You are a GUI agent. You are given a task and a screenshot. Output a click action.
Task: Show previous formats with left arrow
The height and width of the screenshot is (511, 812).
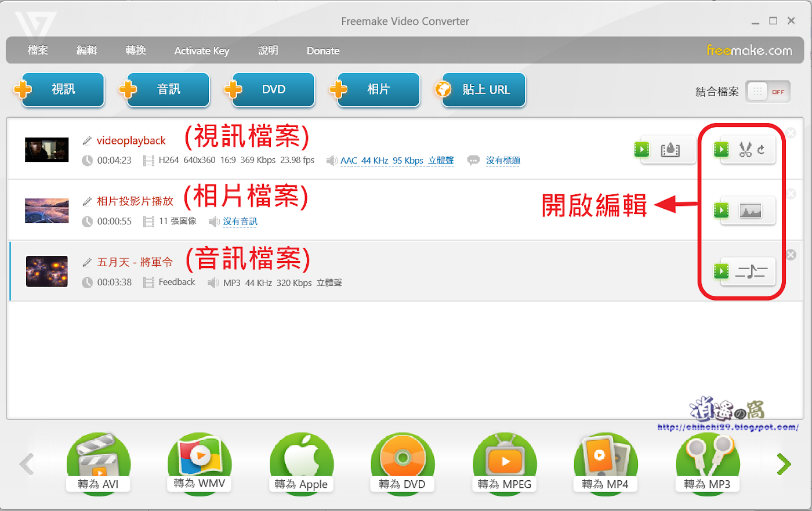27,464
